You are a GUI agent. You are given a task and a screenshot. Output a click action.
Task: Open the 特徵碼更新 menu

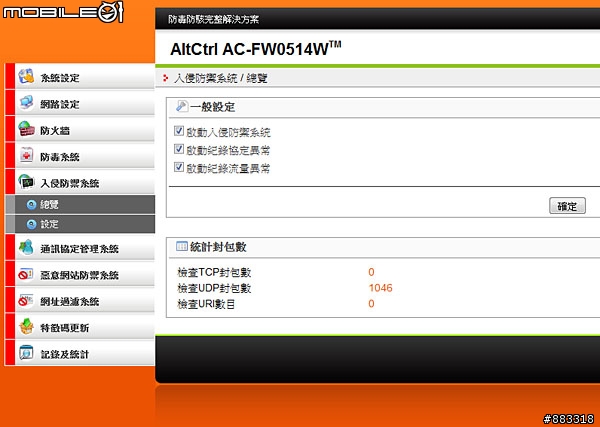pyautogui.click(x=80, y=328)
